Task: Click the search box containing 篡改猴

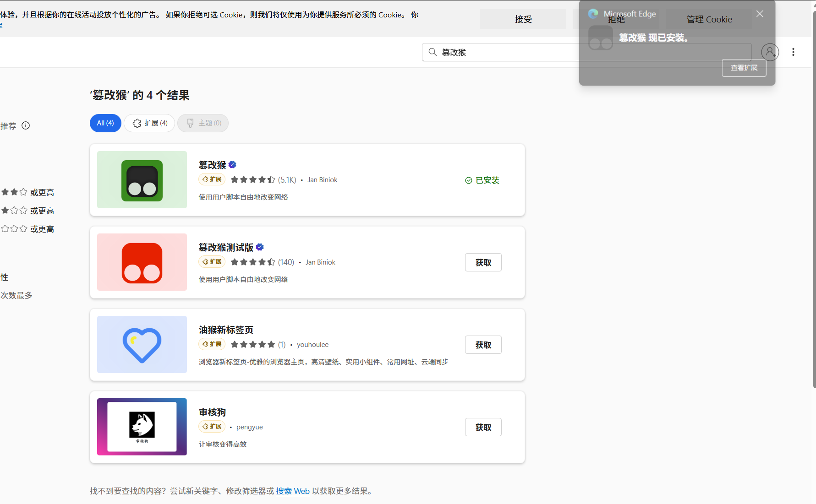Action: pyautogui.click(x=586, y=52)
